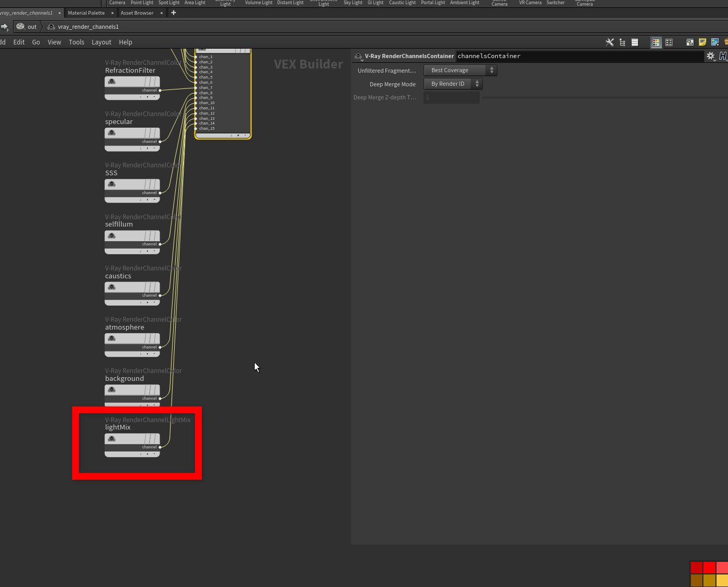The image size is (728, 587).
Task: Select the lightMix node icon
Action: [x=112, y=438]
